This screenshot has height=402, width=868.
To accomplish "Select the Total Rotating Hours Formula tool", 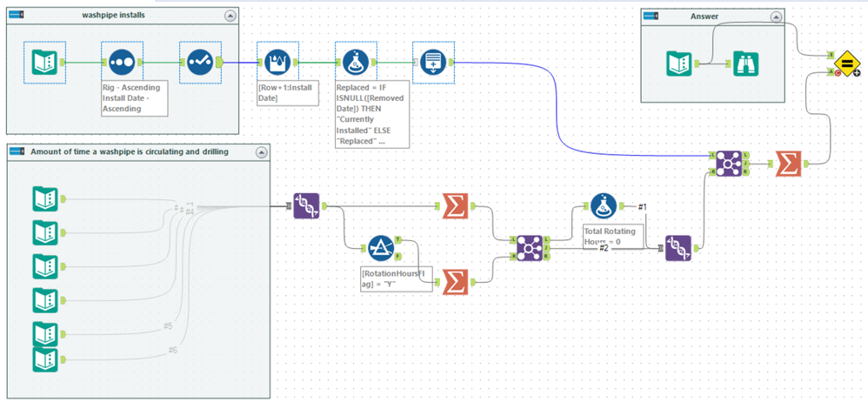I will pos(604,206).
